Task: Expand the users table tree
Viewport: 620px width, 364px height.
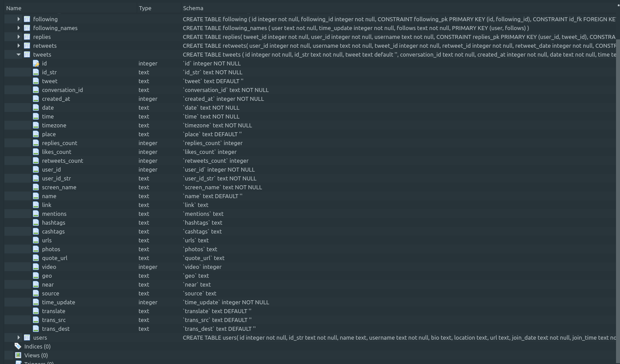Action: pyautogui.click(x=19, y=337)
